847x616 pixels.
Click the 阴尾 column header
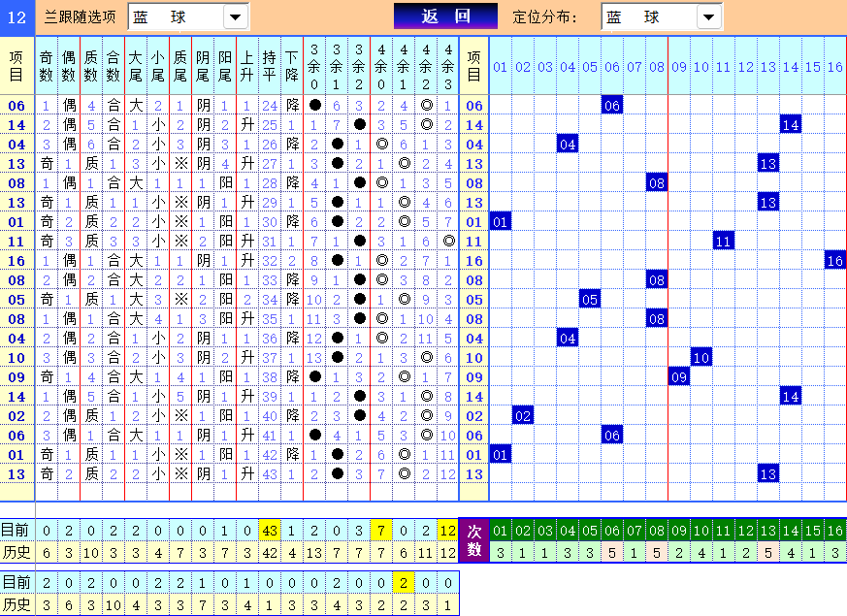203,66
